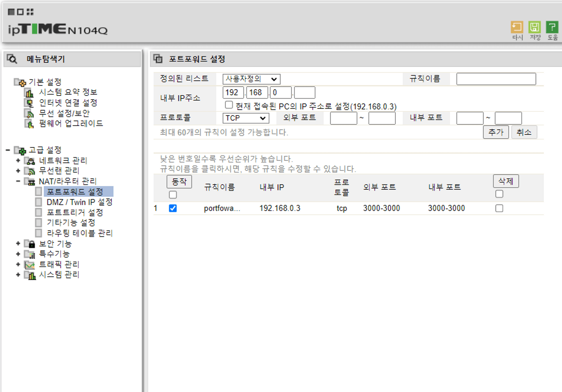The image size is (562, 392).
Task: Click the 시스템 요약 정보 chart icon
Action: [x=29, y=92]
